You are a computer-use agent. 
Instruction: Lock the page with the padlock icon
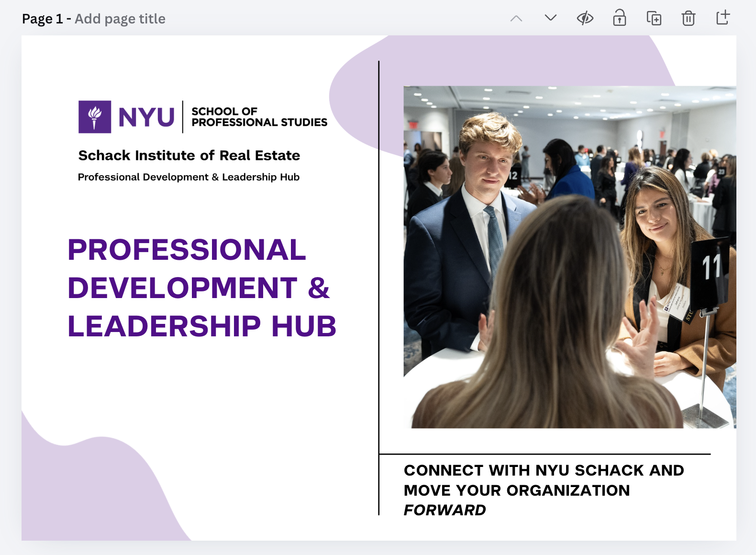tap(620, 18)
